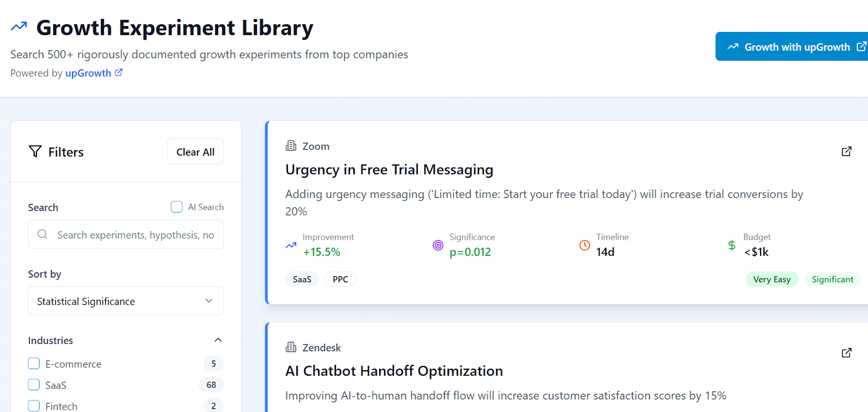868x412 pixels.
Task: Check the E-commerce industry filter
Action: pyautogui.click(x=34, y=364)
